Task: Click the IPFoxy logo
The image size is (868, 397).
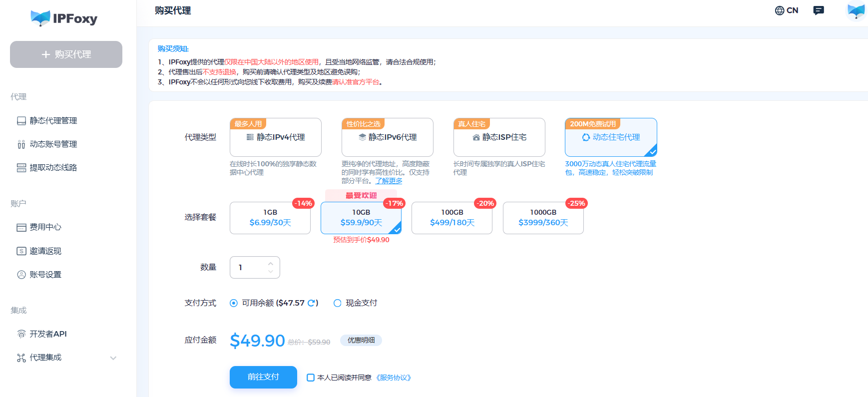Action: point(64,18)
